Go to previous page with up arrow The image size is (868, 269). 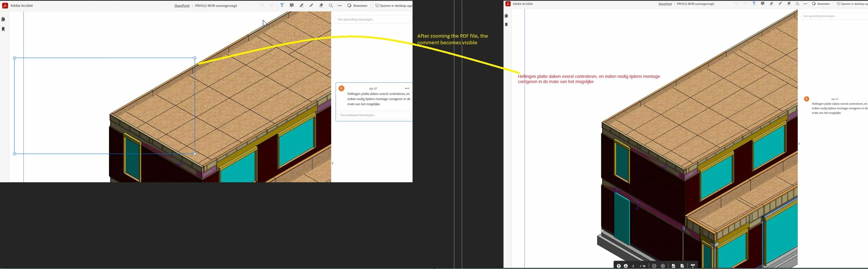[618, 266]
